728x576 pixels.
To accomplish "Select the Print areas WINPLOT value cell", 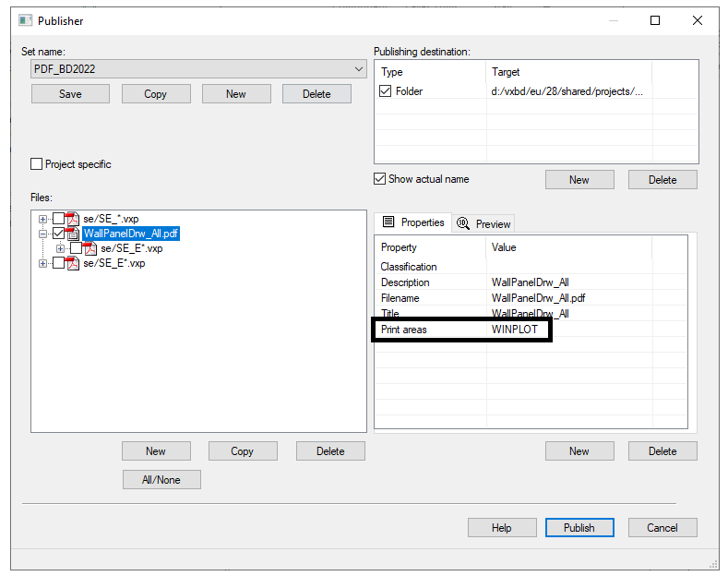I will click(515, 330).
